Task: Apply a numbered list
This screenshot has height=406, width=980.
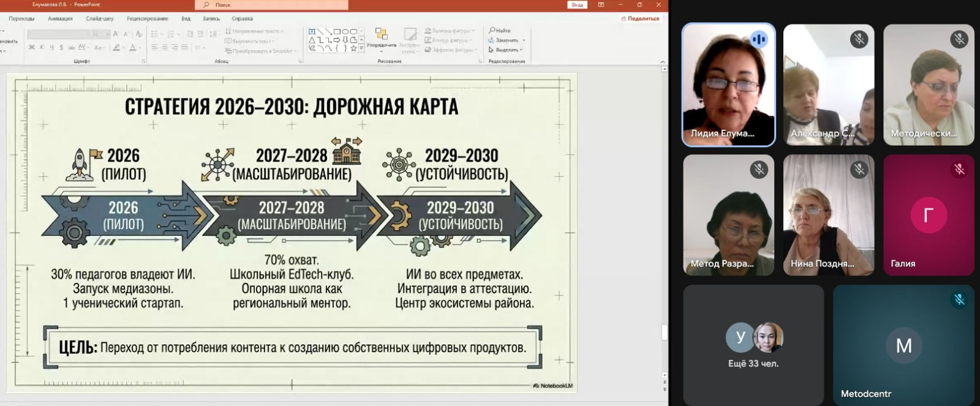Action: pyautogui.click(x=171, y=34)
